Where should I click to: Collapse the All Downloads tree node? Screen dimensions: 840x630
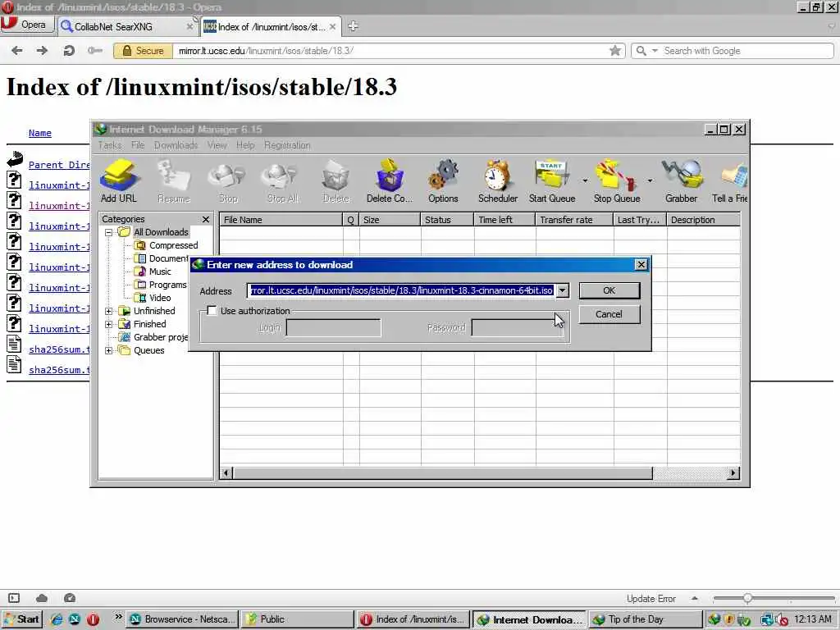pos(109,232)
